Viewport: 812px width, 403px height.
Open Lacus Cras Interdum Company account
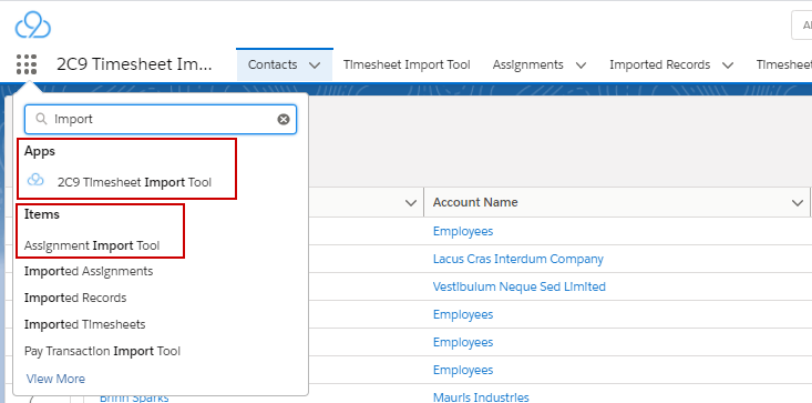pos(518,258)
